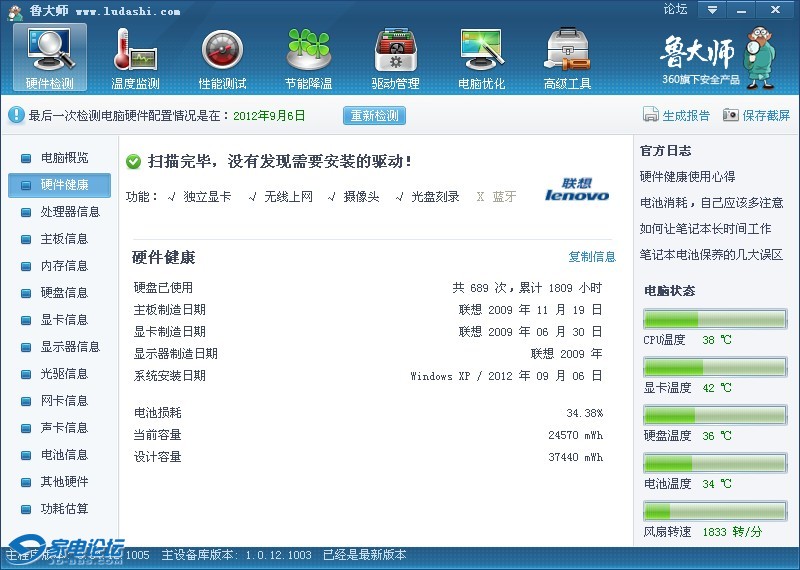This screenshot has width=800, height=570.
Task: Open the 硬件检测 hardware detection icon
Action: tap(50, 50)
